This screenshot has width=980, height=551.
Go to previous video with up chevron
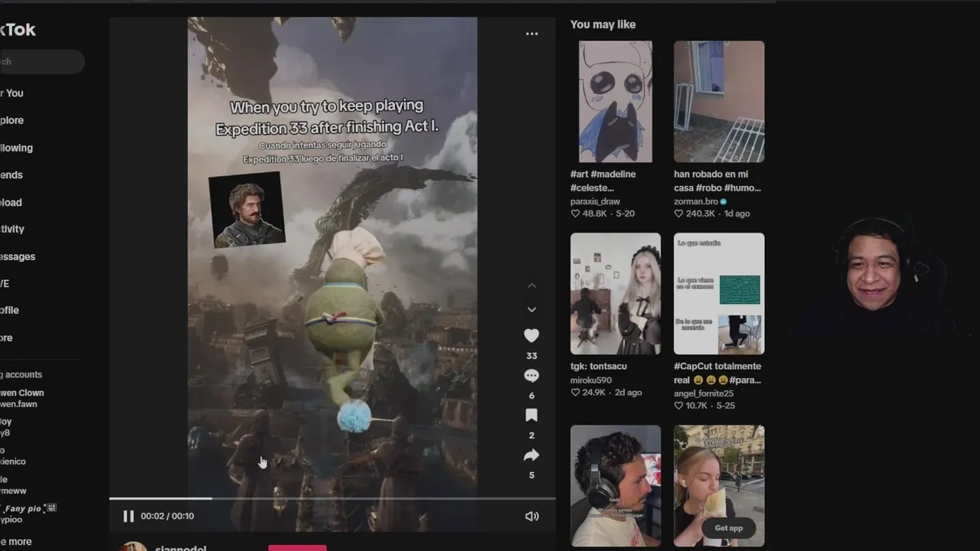[x=531, y=285]
